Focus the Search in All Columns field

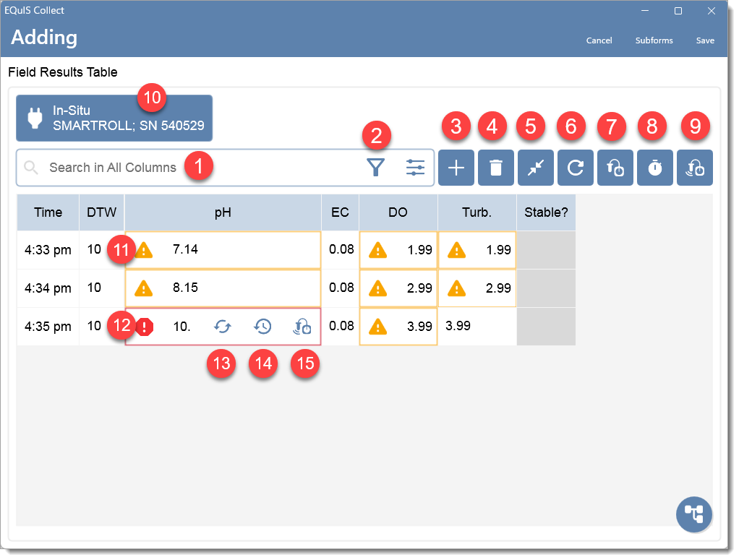tap(226, 168)
